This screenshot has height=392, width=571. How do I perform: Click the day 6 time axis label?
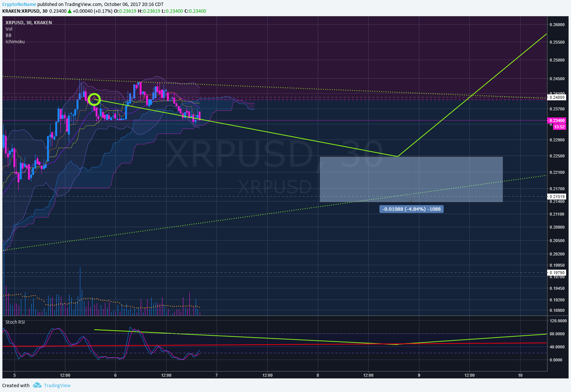(115, 376)
